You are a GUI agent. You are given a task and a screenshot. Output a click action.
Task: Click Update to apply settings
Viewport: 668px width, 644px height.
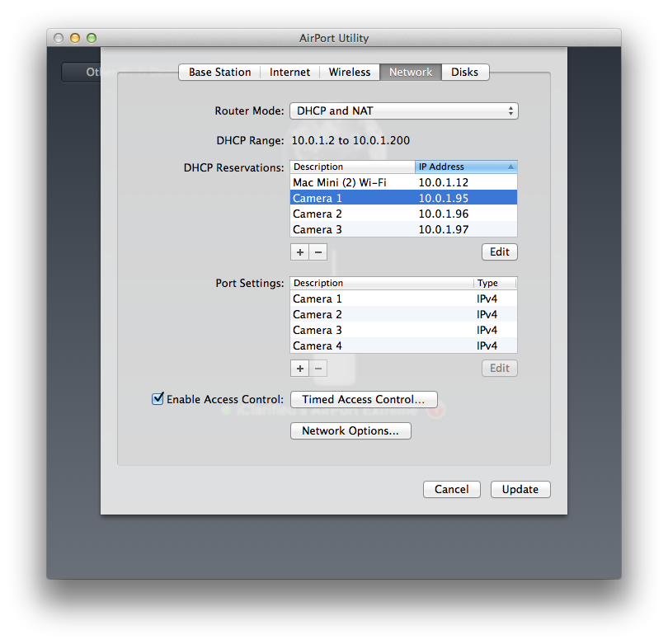tap(520, 489)
